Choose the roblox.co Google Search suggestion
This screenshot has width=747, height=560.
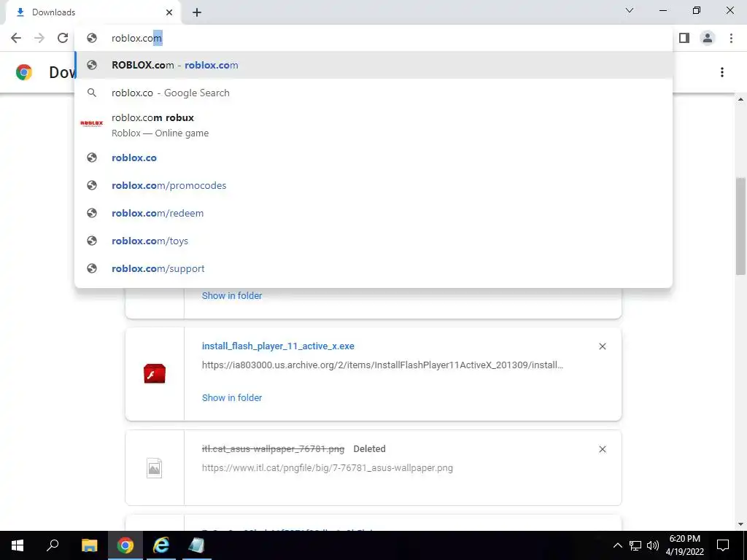click(374, 93)
